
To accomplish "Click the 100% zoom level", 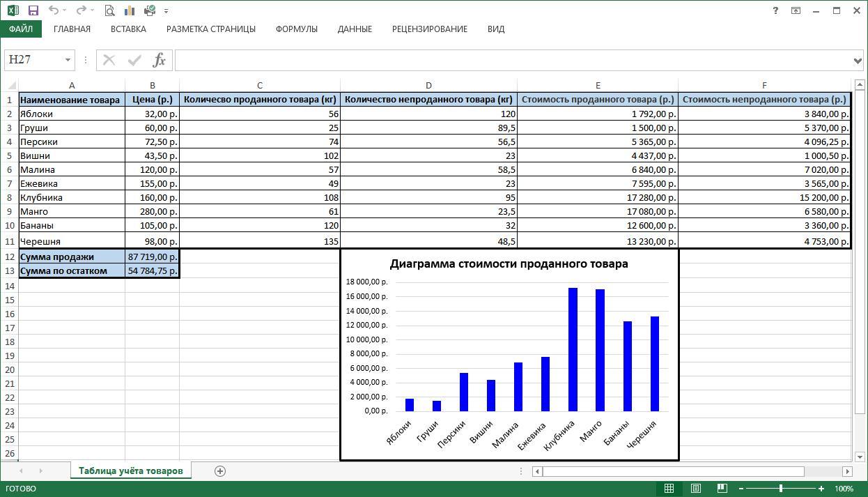I will click(x=844, y=489).
